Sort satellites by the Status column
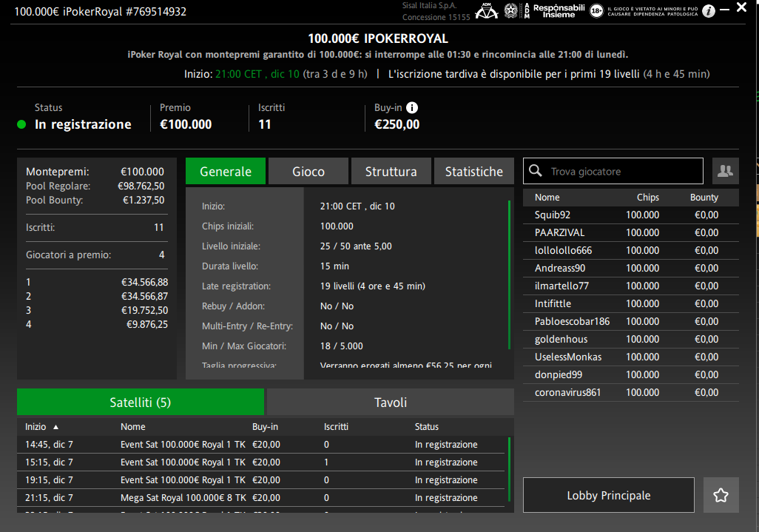 point(426,427)
